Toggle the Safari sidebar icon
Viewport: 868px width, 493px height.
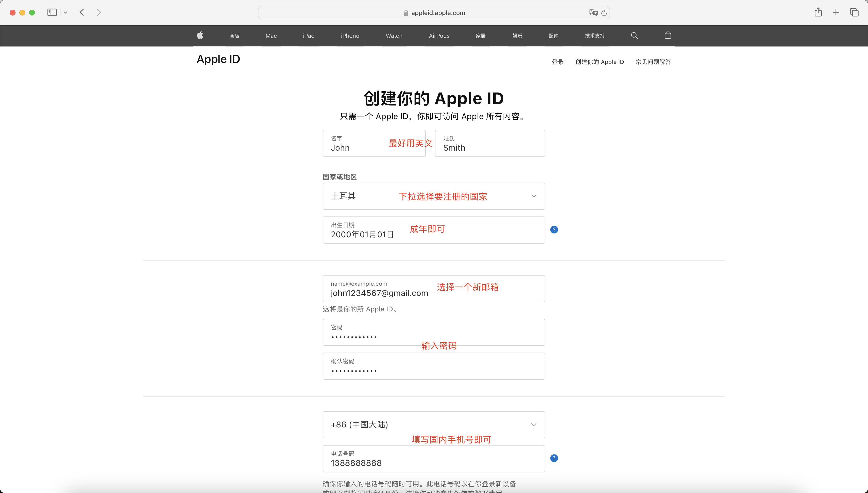click(x=52, y=13)
